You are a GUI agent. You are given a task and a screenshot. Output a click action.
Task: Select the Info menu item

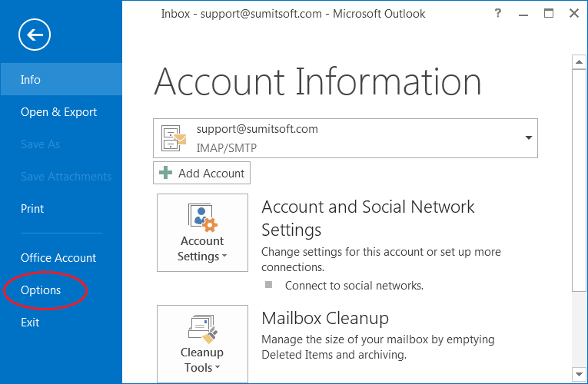[31, 80]
